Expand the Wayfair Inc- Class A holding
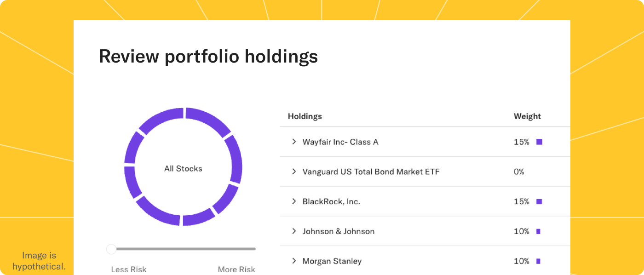The height and width of the screenshot is (275, 644). [x=294, y=142]
